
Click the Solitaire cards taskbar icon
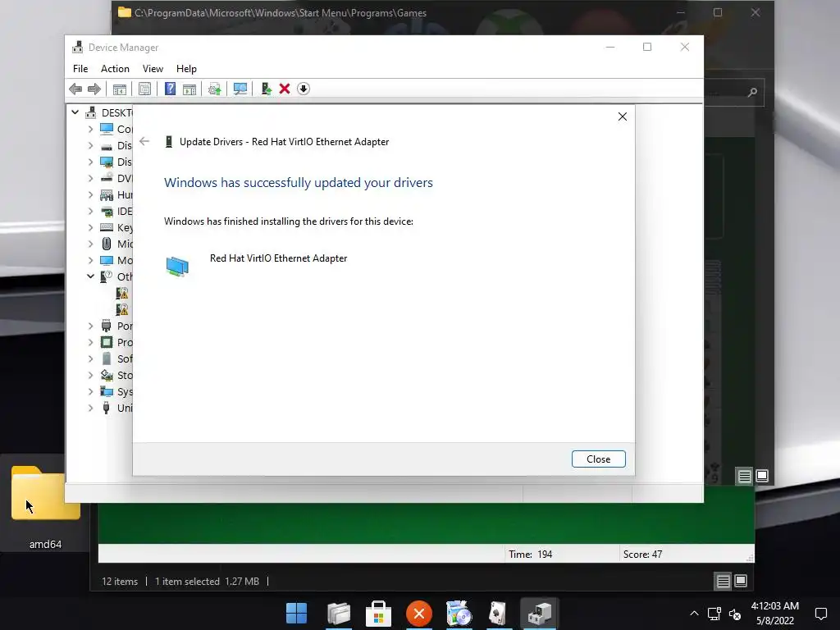point(498,614)
